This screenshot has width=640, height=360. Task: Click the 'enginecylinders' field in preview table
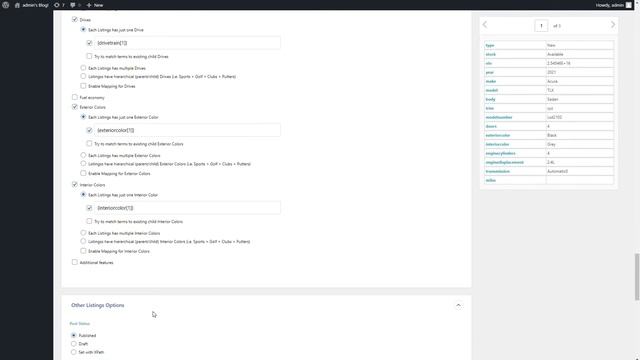tap(500, 153)
